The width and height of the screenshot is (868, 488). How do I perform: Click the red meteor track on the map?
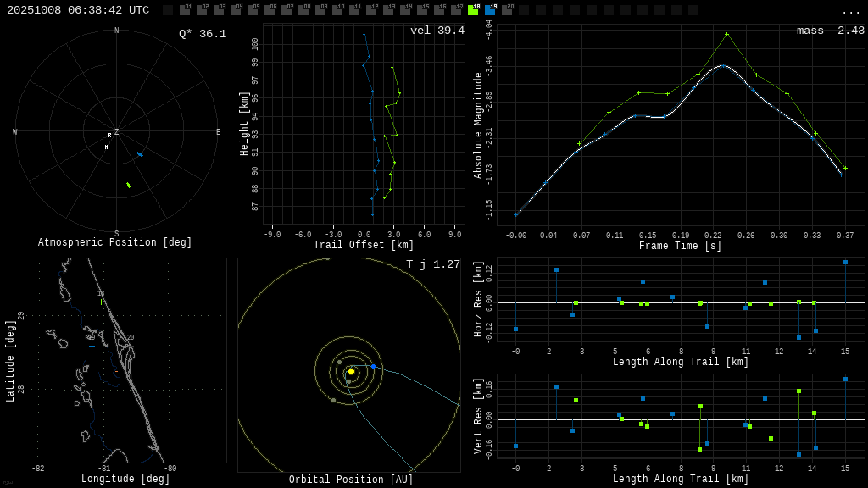116,372
